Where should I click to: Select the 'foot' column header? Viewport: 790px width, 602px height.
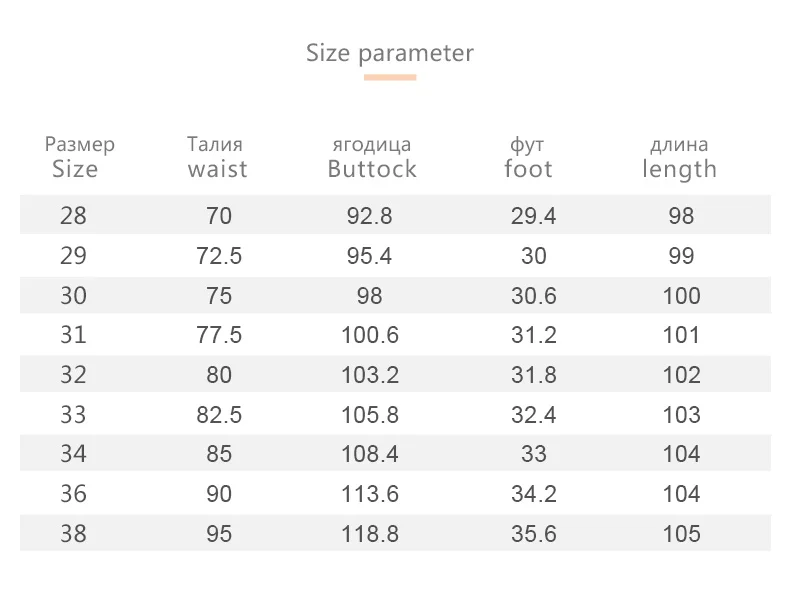(x=528, y=169)
